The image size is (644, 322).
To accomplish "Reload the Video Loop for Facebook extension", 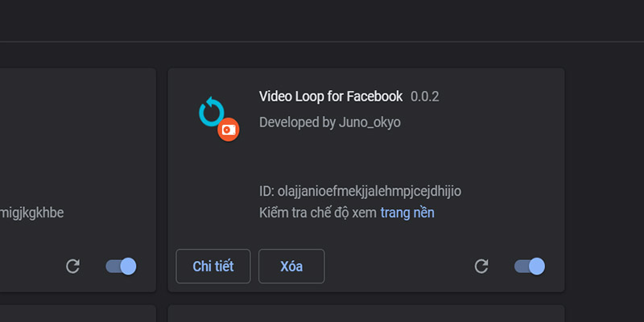I will point(481,266).
